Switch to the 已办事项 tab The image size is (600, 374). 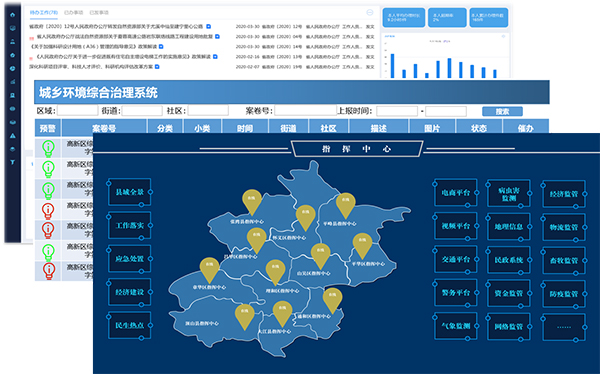73,13
